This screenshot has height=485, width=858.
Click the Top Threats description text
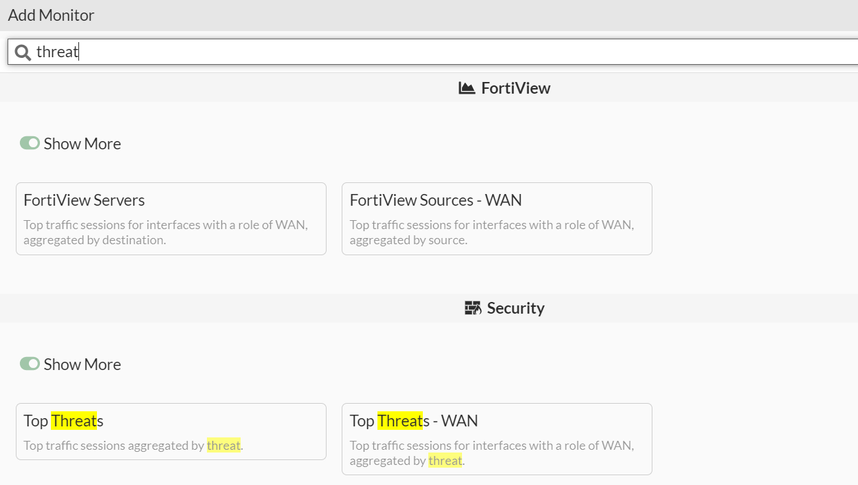(133, 445)
